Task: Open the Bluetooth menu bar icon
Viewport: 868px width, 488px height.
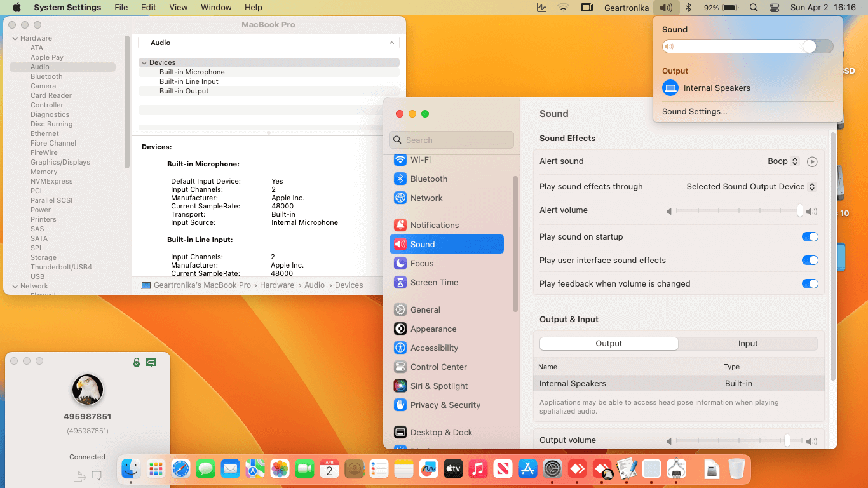Action: (x=688, y=8)
